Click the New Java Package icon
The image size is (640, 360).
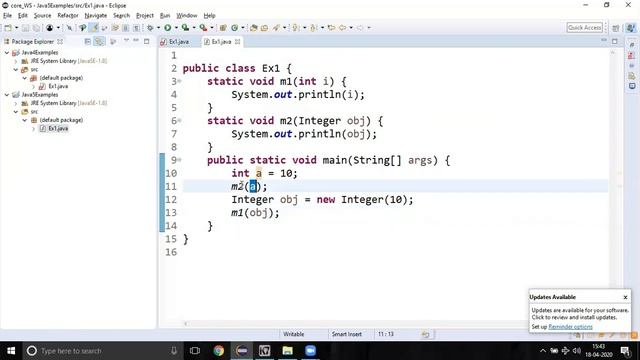[223, 28]
